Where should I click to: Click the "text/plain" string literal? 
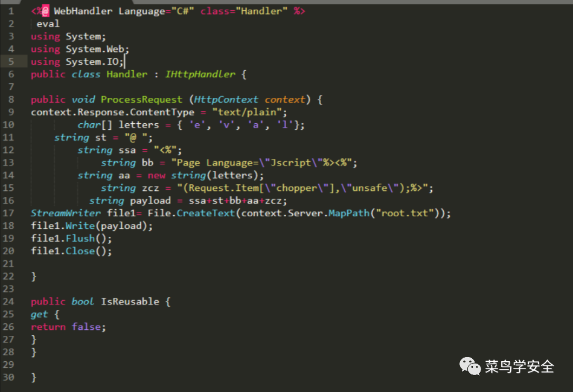(x=247, y=112)
